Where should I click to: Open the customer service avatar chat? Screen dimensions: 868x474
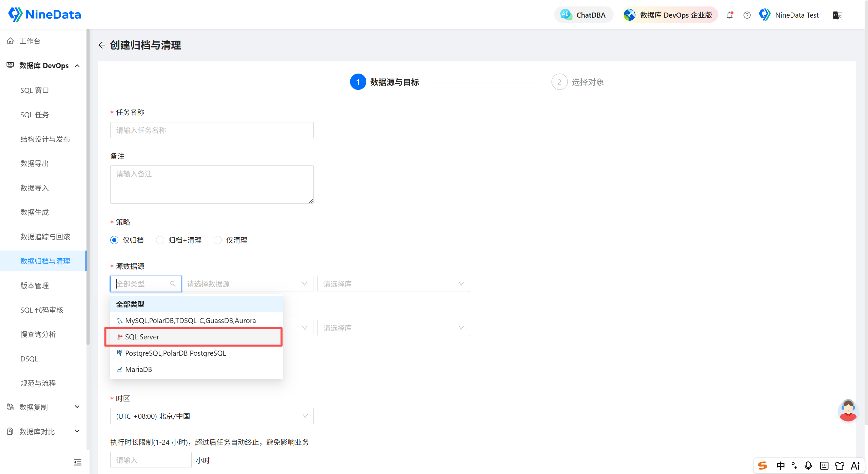coord(848,410)
